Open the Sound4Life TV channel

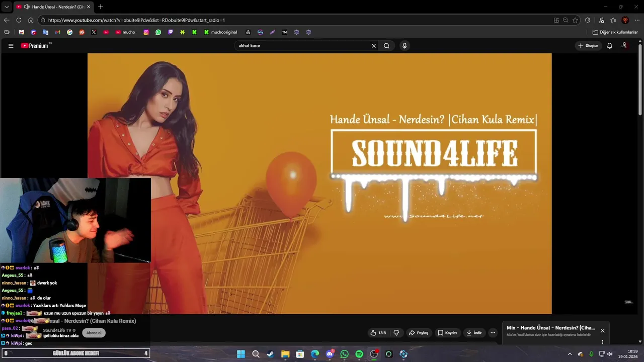tap(57, 330)
